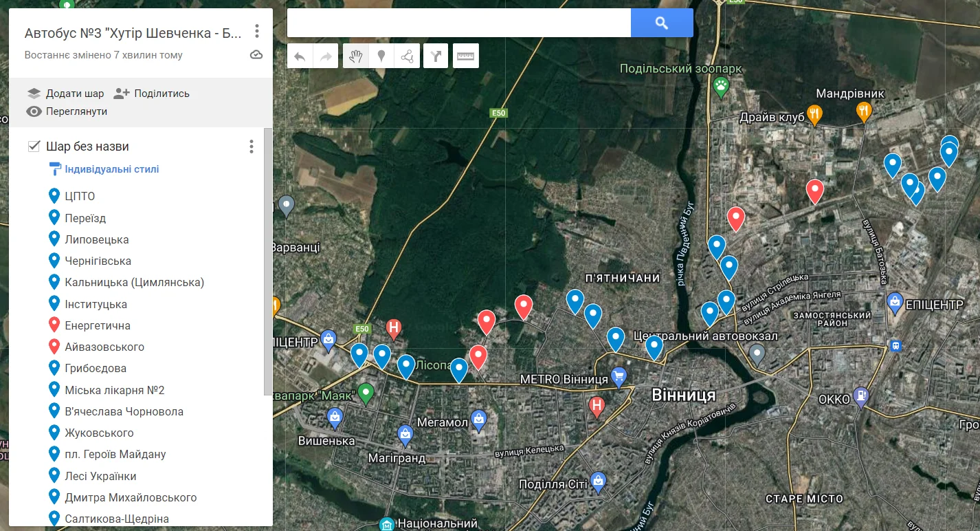Select 'Енергетична' stop in the list

(x=97, y=325)
